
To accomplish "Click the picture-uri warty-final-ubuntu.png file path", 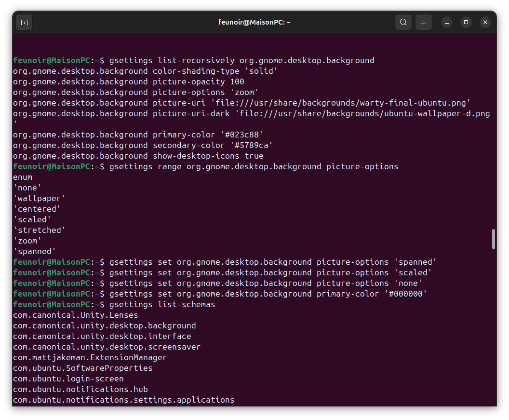I will (x=340, y=103).
